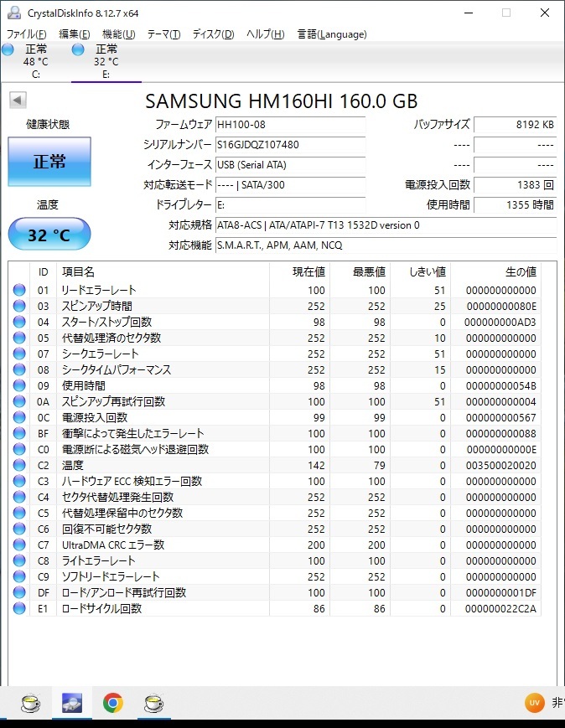
Task: Click the 32 °C temperature button
Action: [x=49, y=235]
